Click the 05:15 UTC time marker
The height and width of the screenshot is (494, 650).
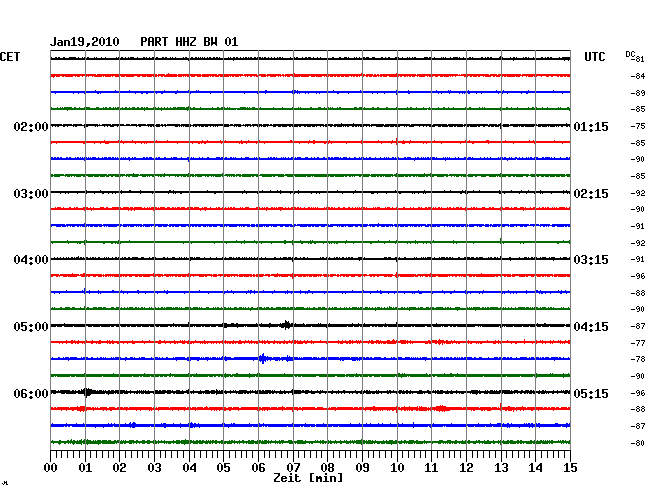click(x=591, y=393)
